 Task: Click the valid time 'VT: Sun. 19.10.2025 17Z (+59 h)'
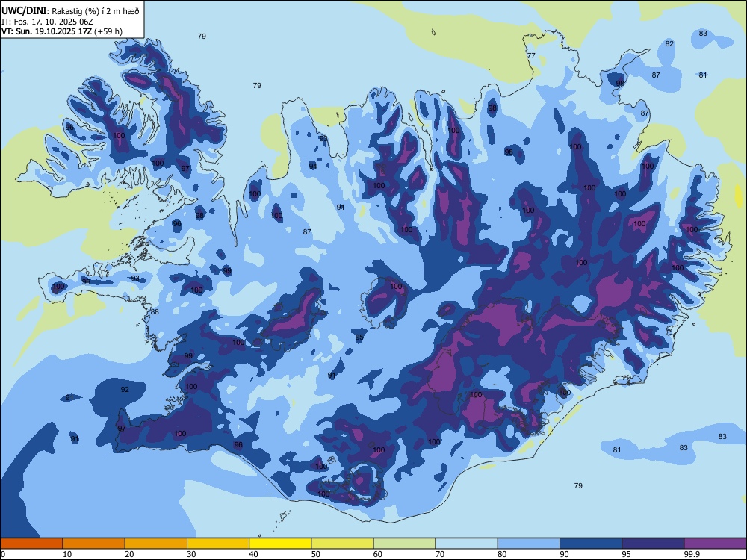(62, 31)
